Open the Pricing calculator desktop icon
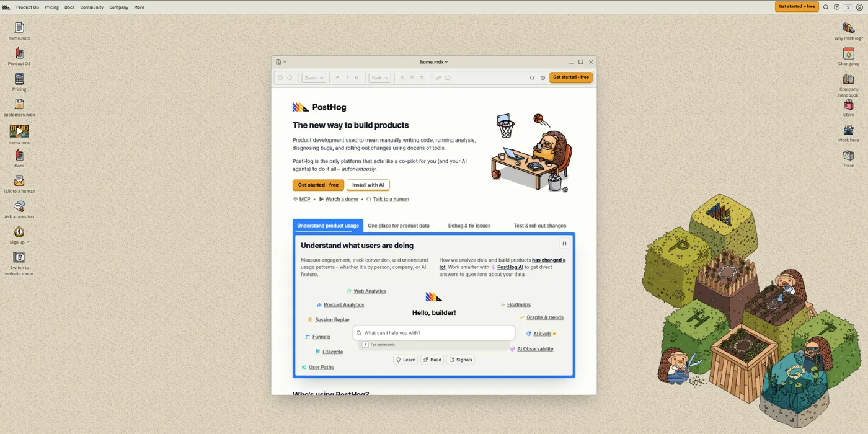 click(x=19, y=82)
